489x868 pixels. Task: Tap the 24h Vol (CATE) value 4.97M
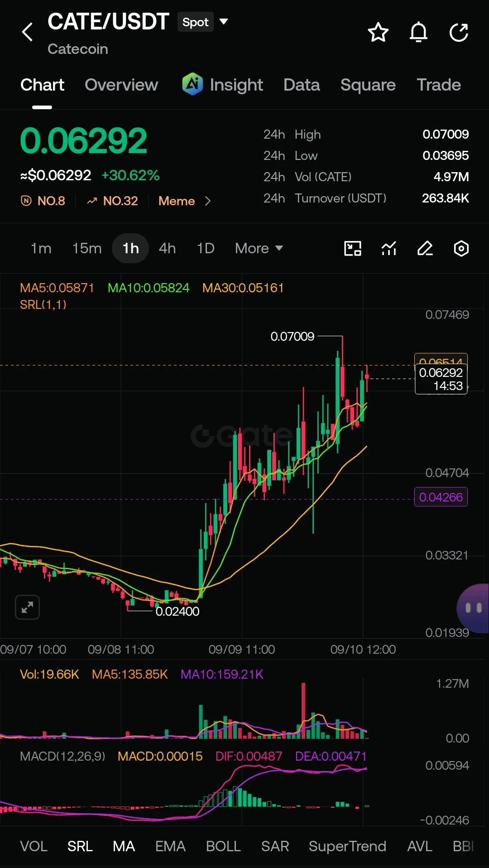coord(451,177)
